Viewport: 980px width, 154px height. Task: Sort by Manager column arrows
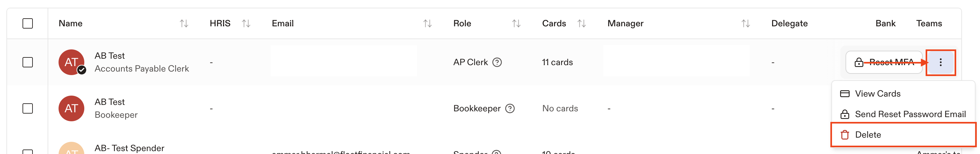click(x=746, y=23)
